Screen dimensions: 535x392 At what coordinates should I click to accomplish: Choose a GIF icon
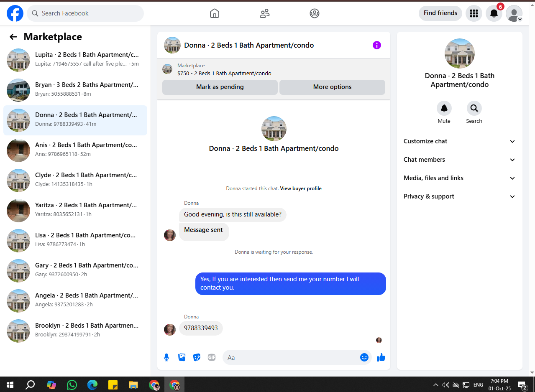[x=212, y=357]
